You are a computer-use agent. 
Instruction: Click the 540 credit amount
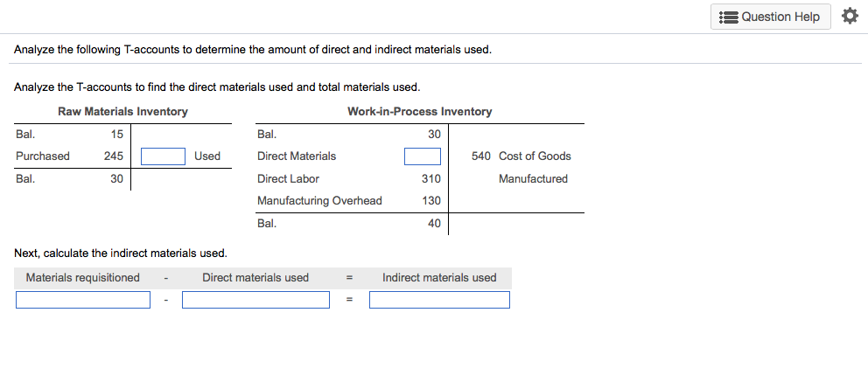480,156
